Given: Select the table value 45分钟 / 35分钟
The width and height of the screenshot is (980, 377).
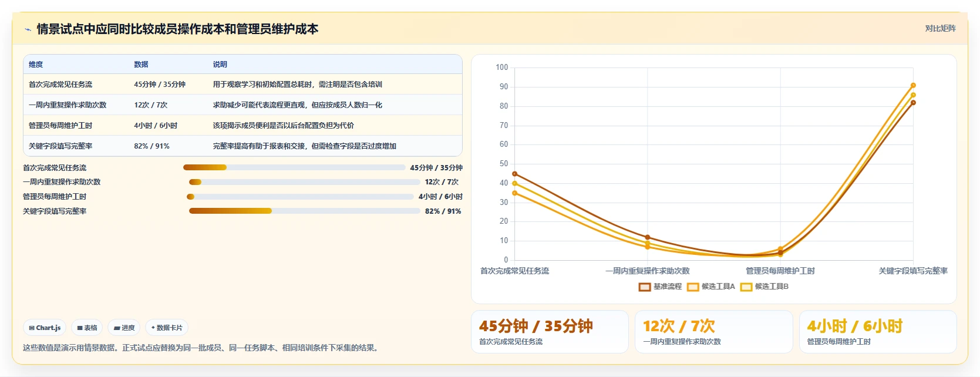Looking at the screenshot, I should click(160, 85).
